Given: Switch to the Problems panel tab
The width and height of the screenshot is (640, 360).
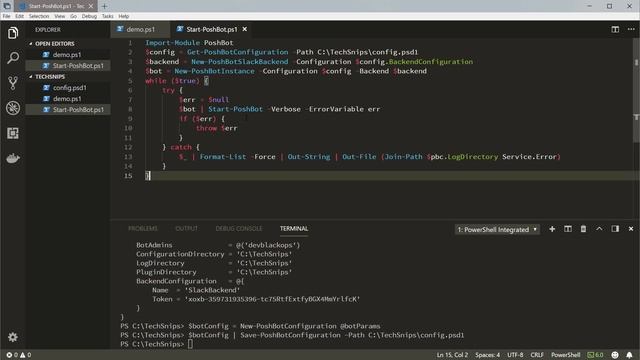Looking at the screenshot, I should coord(143,229).
